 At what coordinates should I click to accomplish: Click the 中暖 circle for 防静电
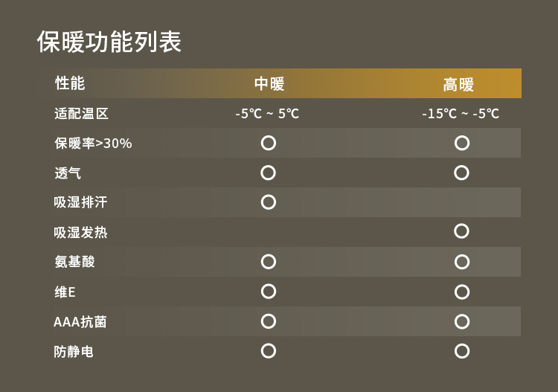click(x=269, y=350)
